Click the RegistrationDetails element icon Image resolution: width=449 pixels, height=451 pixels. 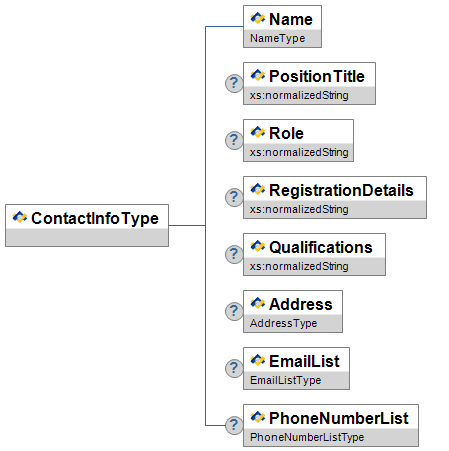click(x=258, y=189)
